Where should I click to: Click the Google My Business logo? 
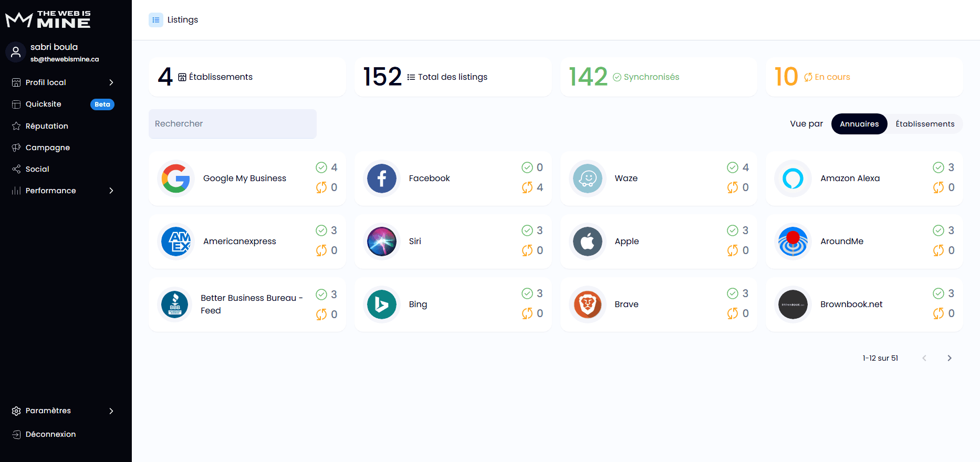176,178
